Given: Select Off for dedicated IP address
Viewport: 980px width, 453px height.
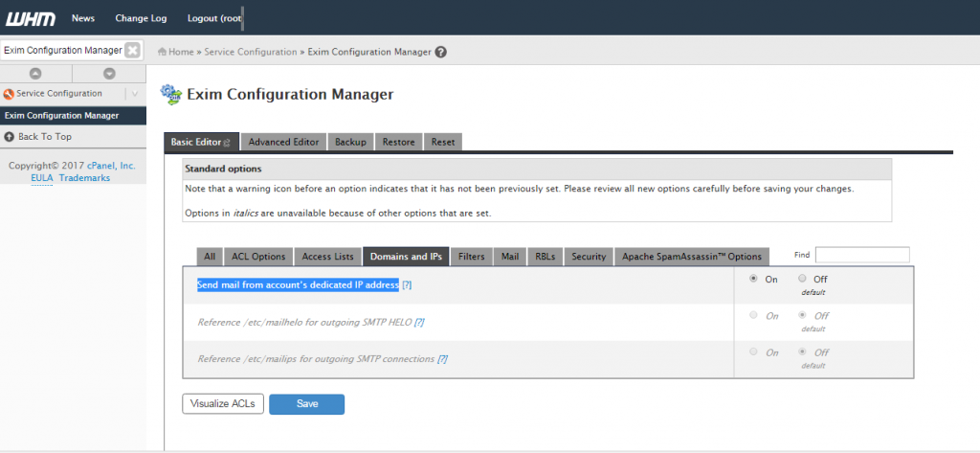Looking at the screenshot, I should pyautogui.click(x=803, y=279).
